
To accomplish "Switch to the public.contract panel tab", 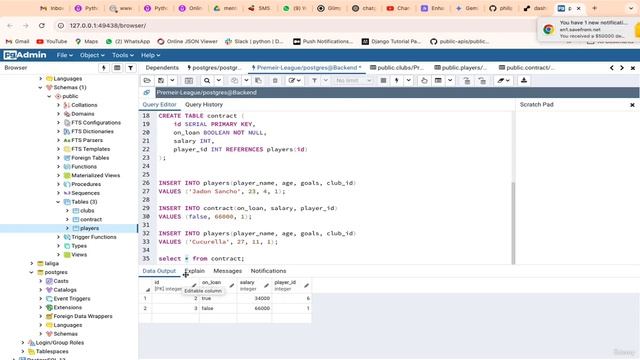I will coord(527,68).
